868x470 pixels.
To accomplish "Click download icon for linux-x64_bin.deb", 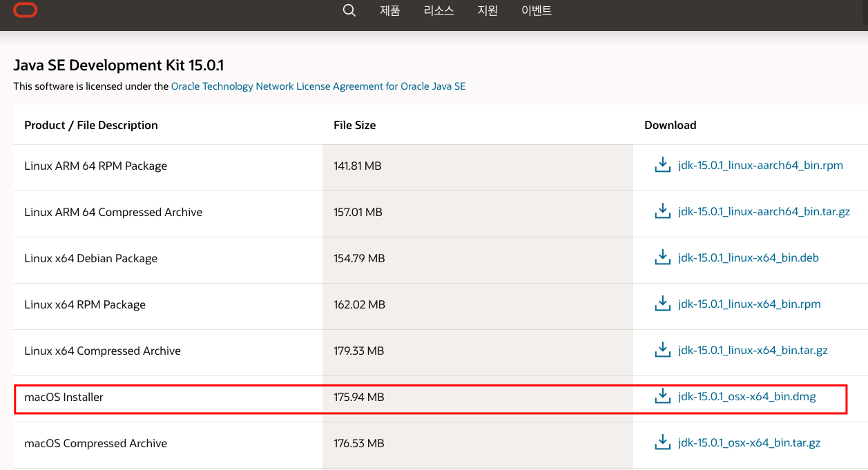I will click(x=662, y=257).
